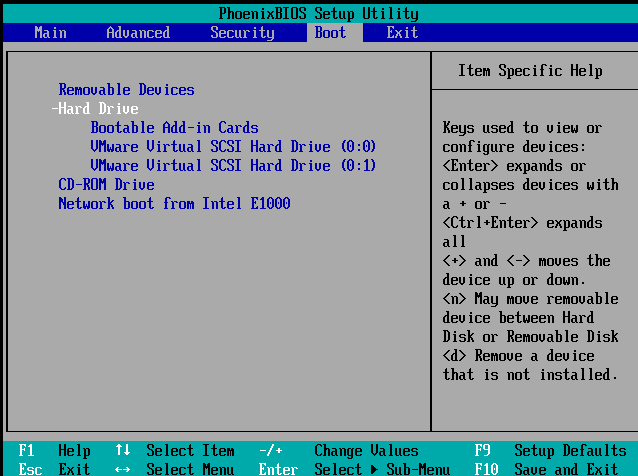Image resolution: width=638 pixels, height=476 pixels.
Task: Click the up-down arrows Select Item icon
Action: (x=123, y=451)
